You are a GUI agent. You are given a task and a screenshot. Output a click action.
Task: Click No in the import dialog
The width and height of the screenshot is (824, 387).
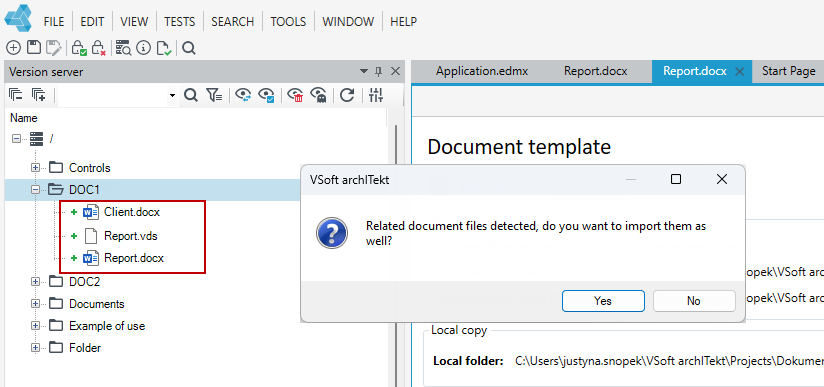694,301
